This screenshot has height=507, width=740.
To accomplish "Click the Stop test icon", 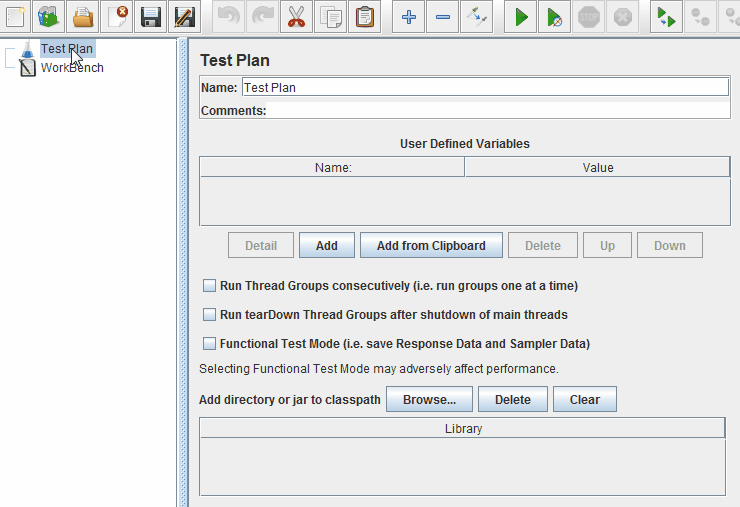I will click(x=589, y=17).
